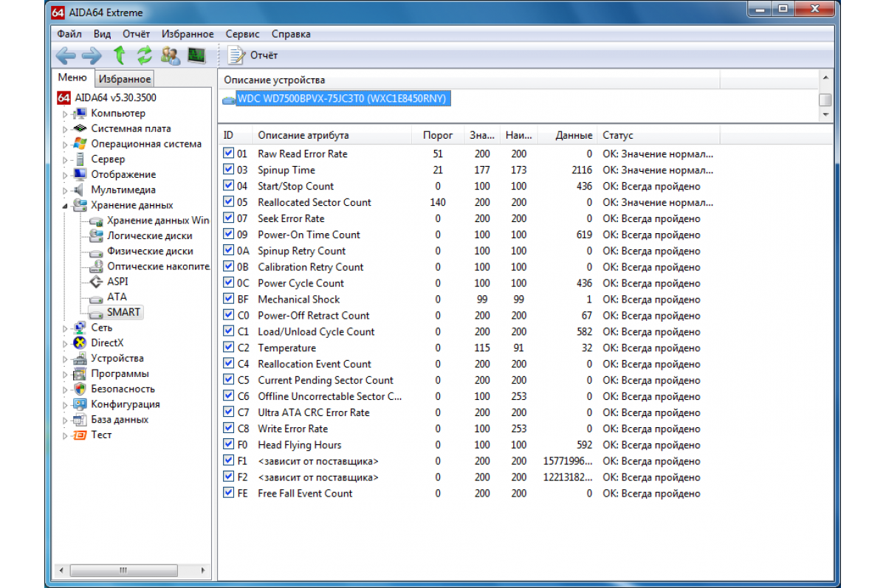Screen dimensions: 886x588
Task: Select the Компьютер icon in tree
Action: click(x=80, y=114)
